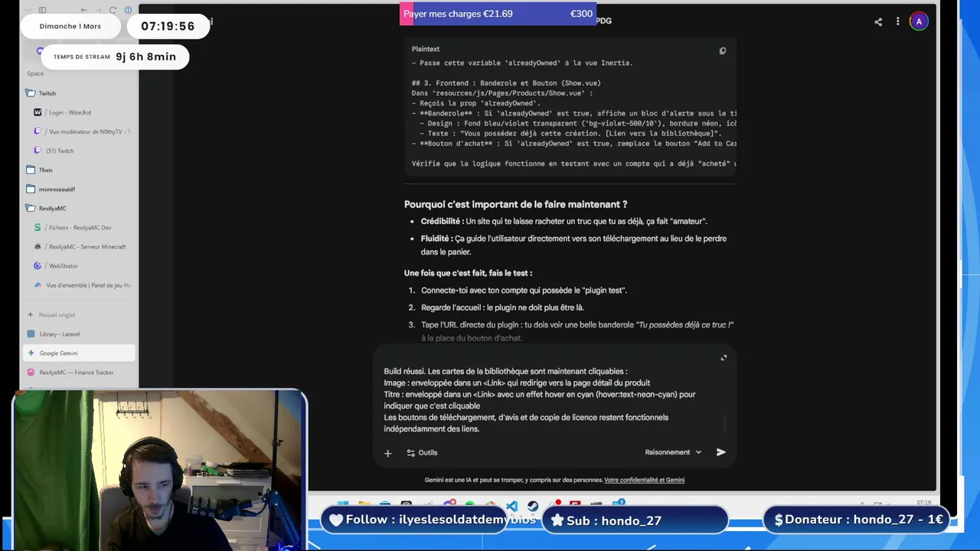Copy the Plaintext code block
This screenshot has width=980, height=551.
(x=722, y=51)
